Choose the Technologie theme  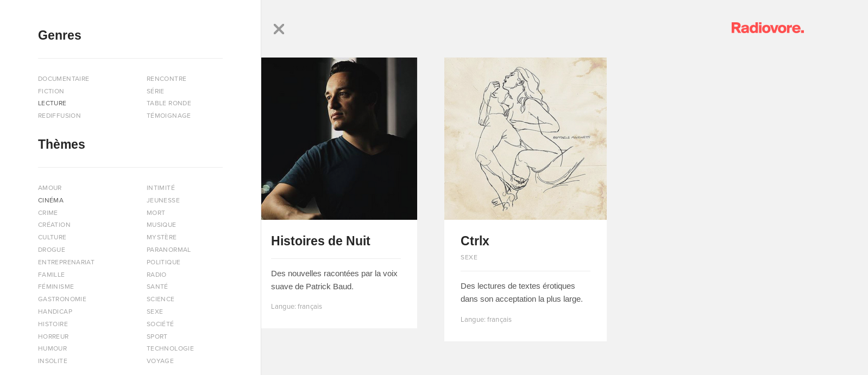pos(170,348)
